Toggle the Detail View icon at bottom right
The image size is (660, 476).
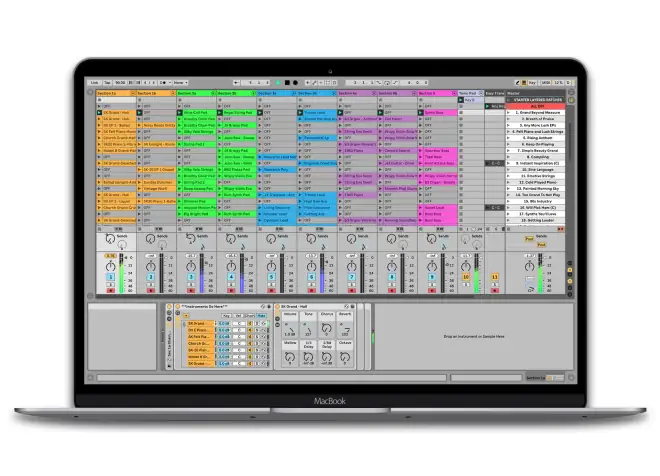pyautogui.click(x=571, y=378)
